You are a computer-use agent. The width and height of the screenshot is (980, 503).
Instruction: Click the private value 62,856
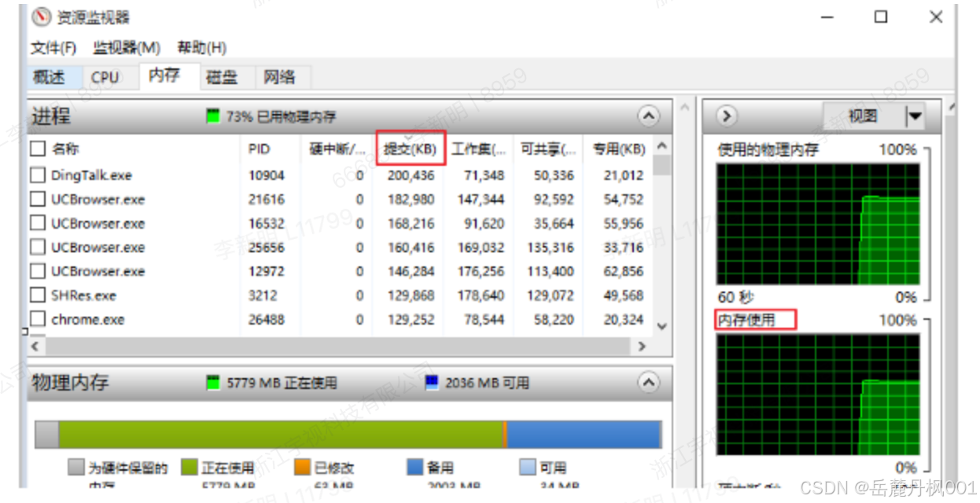click(x=624, y=272)
